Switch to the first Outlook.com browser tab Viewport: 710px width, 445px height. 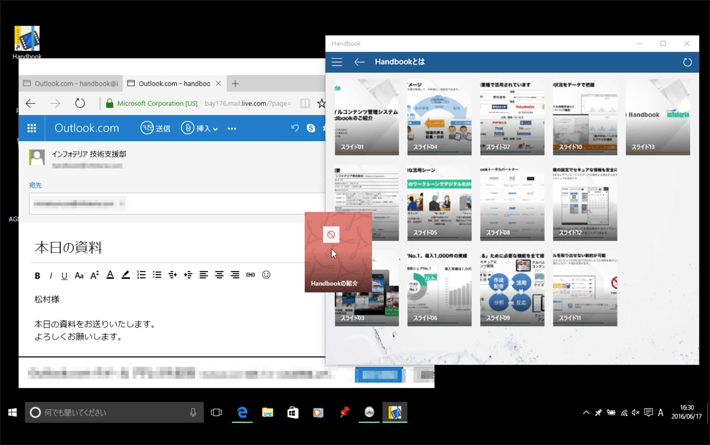[71, 83]
